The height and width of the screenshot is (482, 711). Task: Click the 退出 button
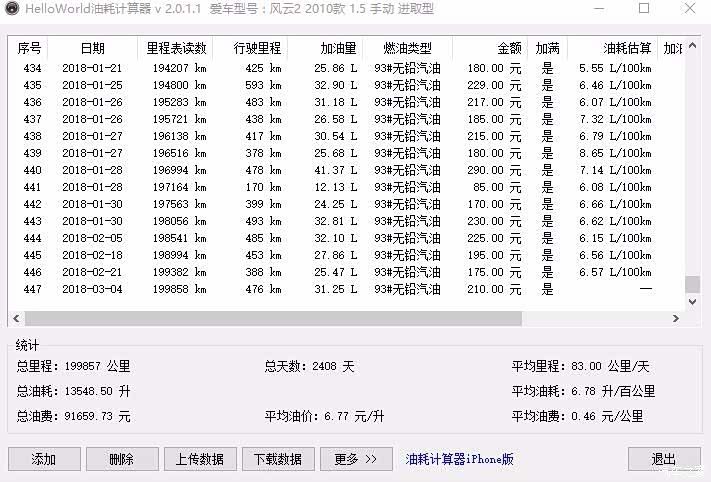tap(663, 459)
